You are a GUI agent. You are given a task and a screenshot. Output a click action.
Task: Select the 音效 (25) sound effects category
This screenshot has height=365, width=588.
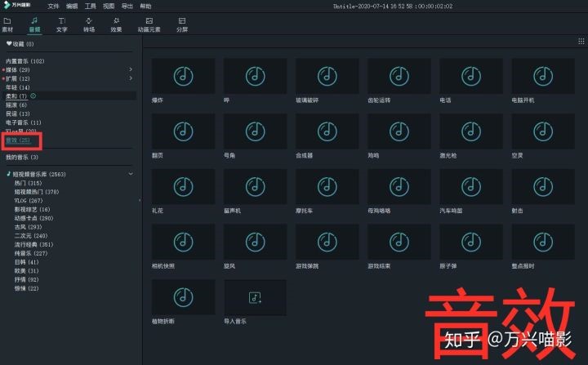(x=18, y=140)
